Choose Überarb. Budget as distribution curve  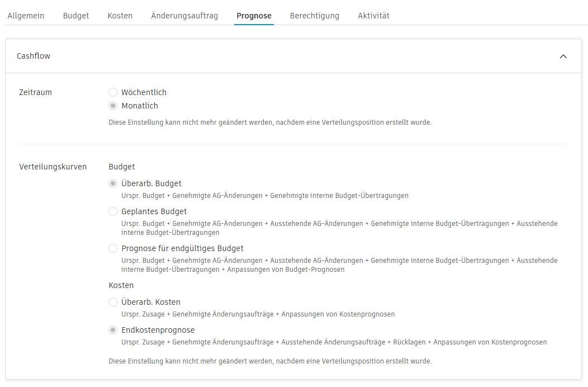113,183
